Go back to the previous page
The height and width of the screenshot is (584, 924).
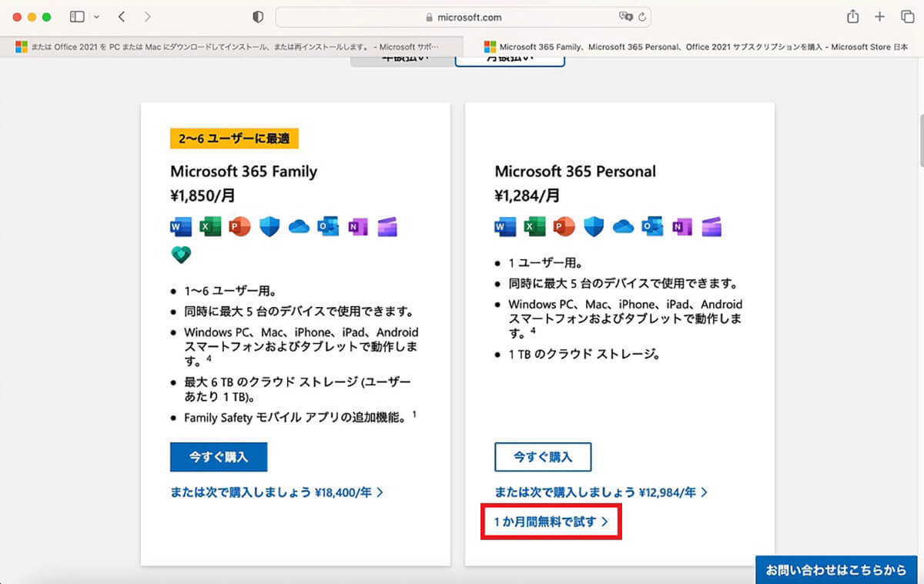tap(122, 16)
